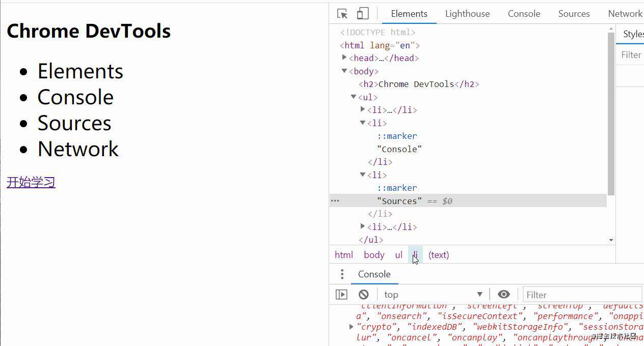The height and width of the screenshot is (346, 644).
Task: Select the "Sources" text node
Action: [399, 201]
